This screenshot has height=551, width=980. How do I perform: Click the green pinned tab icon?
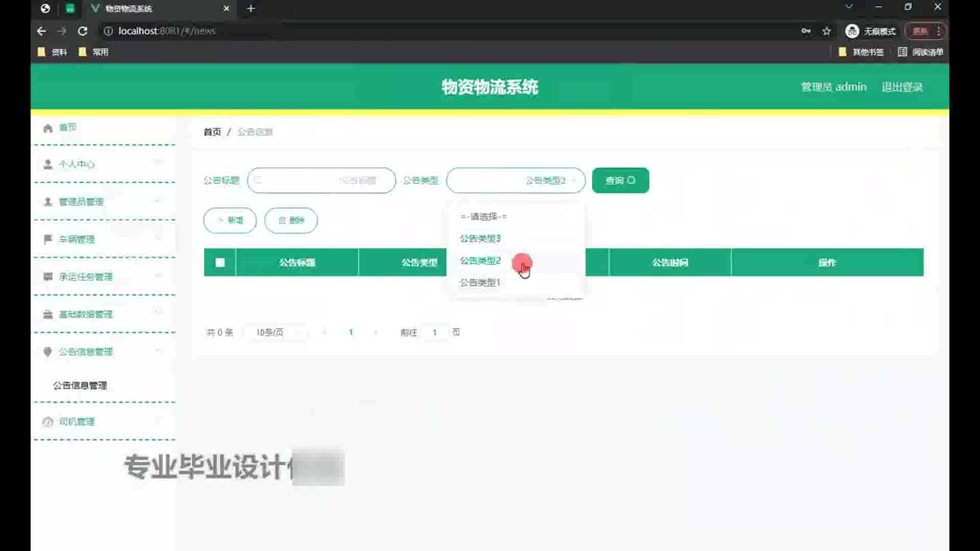point(70,9)
